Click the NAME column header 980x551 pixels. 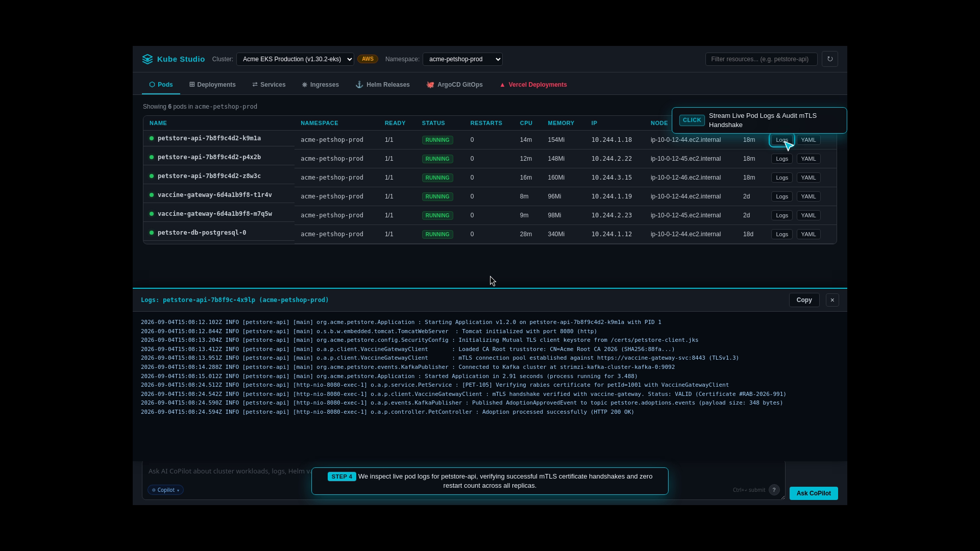(x=158, y=123)
